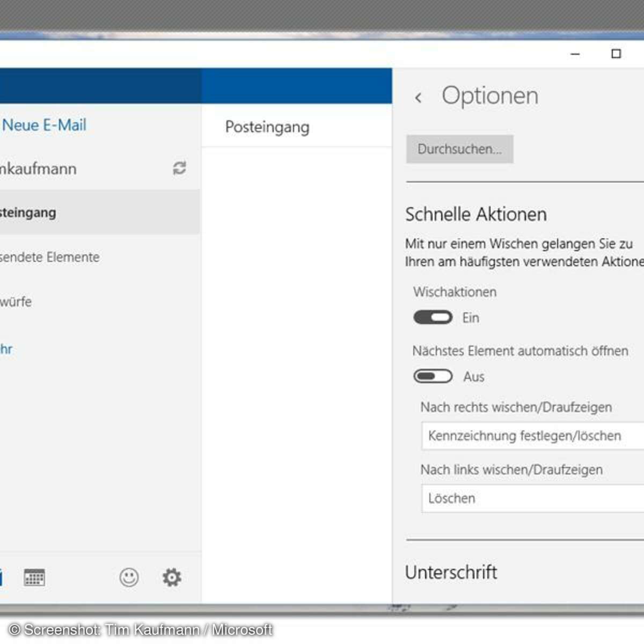
Task: Maximize the Mail window
Action: [x=616, y=54]
